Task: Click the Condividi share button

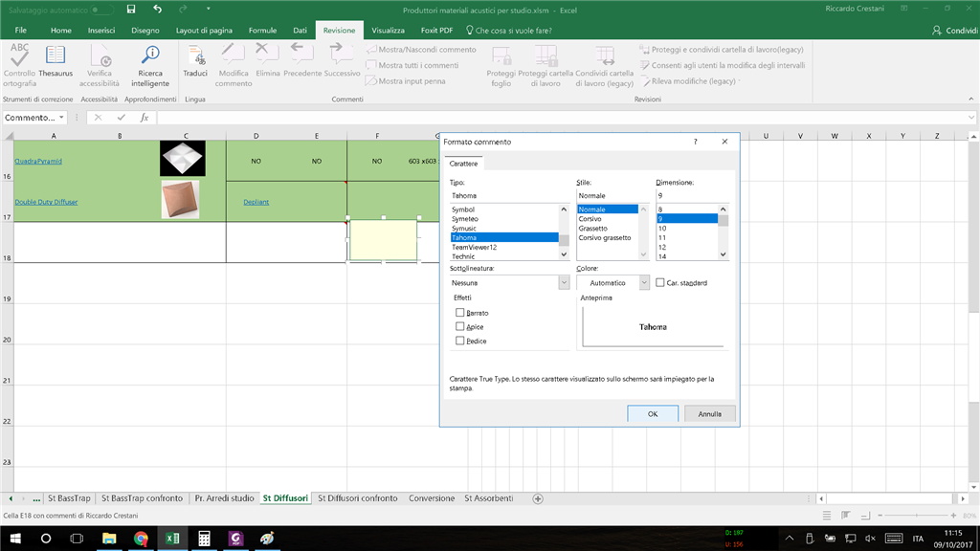Action: click(x=955, y=30)
